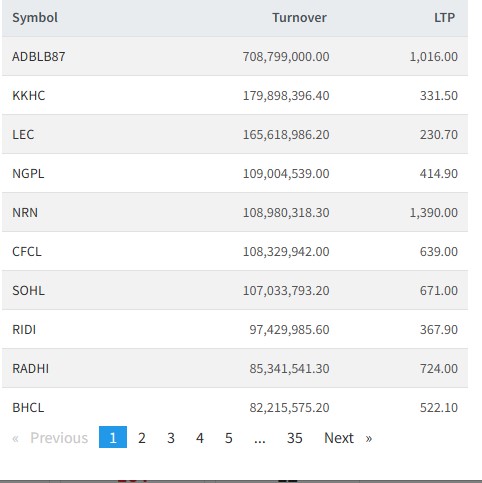The image size is (482, 483).
Task: Open the NGPL symbol entry
Action: pos(28,173)
